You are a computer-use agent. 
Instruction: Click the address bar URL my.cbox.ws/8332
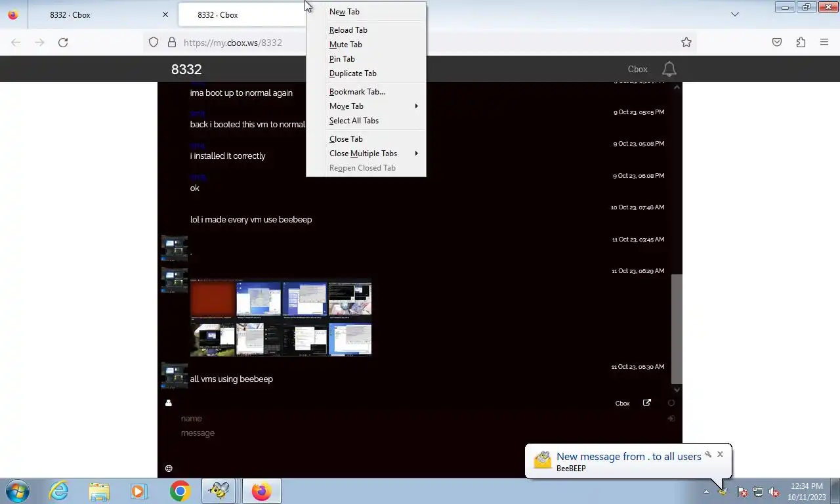(232, 43)
